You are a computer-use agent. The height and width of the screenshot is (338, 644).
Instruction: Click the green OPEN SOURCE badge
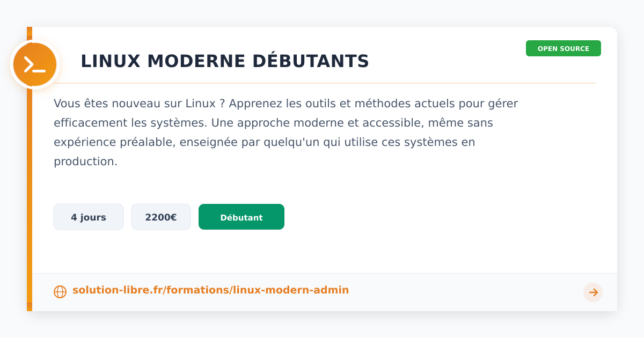point(563,48)
